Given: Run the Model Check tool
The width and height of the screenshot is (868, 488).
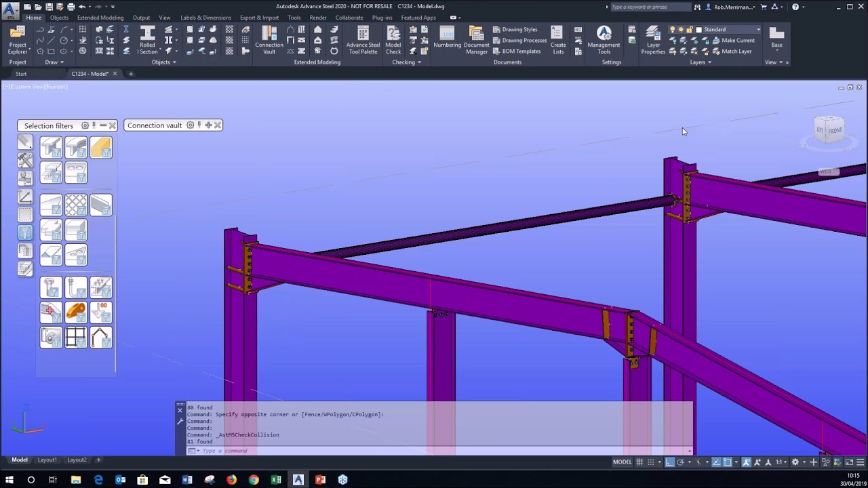Looking at the screenshot, I should click(393, 40).
